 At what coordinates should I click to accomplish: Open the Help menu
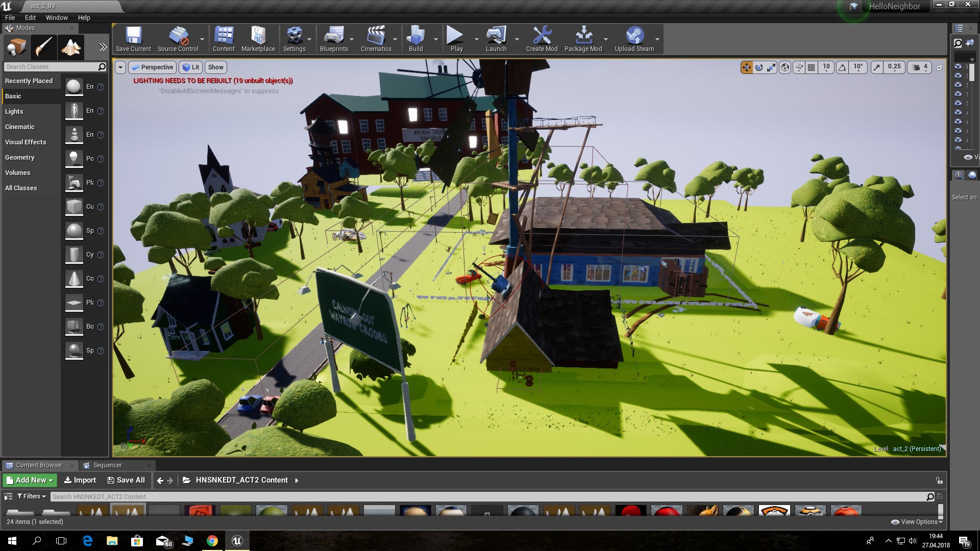coord(84,17)
